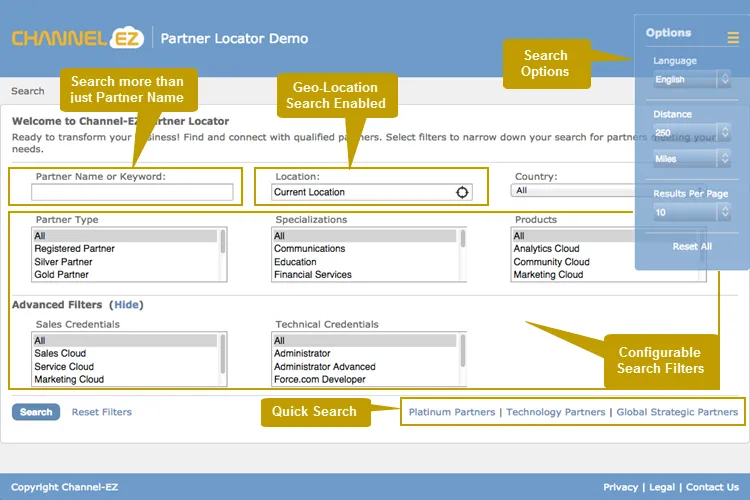Viewport: 750px width, 500px height.
Task: Click the current location crosshair icon
Action: click(x=462, y=192)
